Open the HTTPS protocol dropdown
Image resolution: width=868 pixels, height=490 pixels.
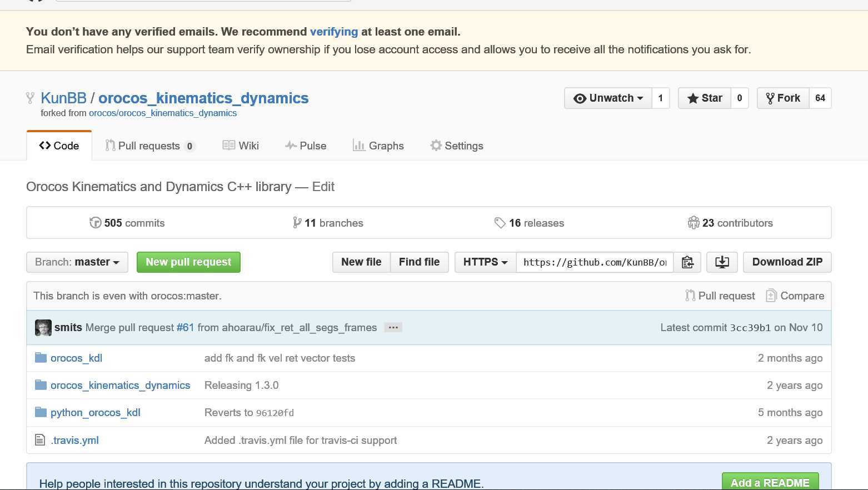coord(485,262)
